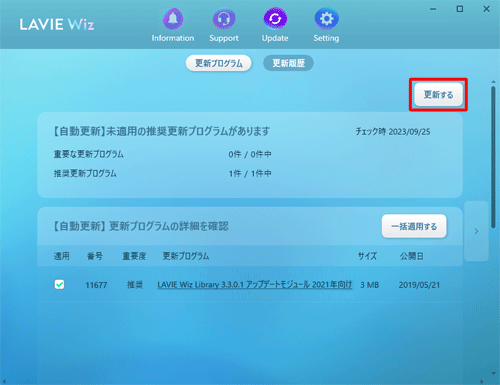Click the scroll right arrow at the bottom

(481, 381)
